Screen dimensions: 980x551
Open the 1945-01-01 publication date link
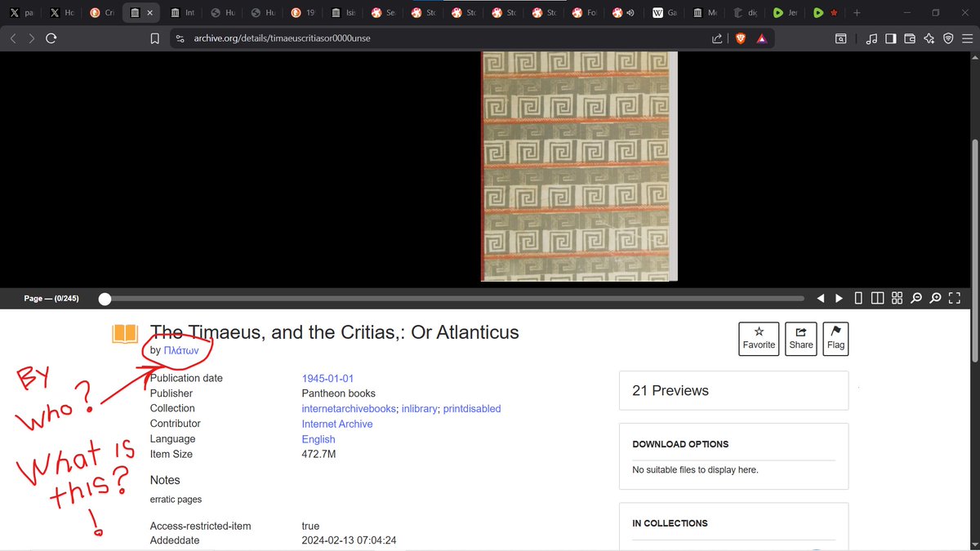coord(327,378)
